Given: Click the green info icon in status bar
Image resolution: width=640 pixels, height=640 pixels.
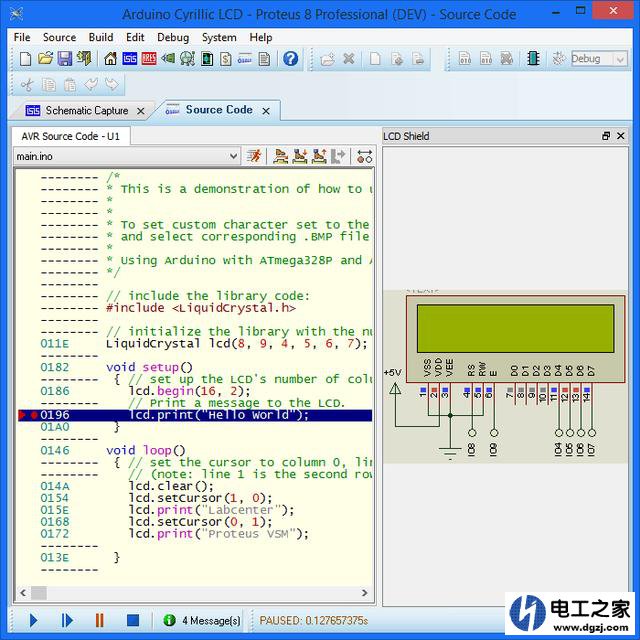Looking at the screenshot, I should coord(169,620).
